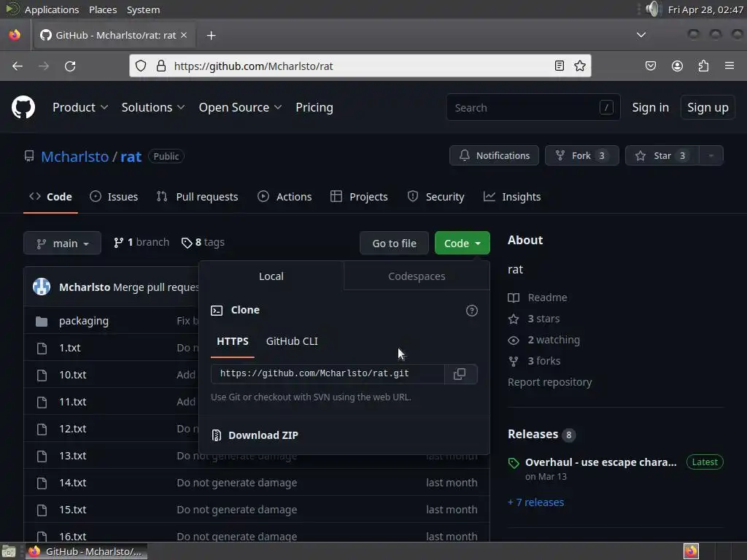This screenshot has height=560, width=747.
Task: Open the System menu
Action: [x=143, y=9]
